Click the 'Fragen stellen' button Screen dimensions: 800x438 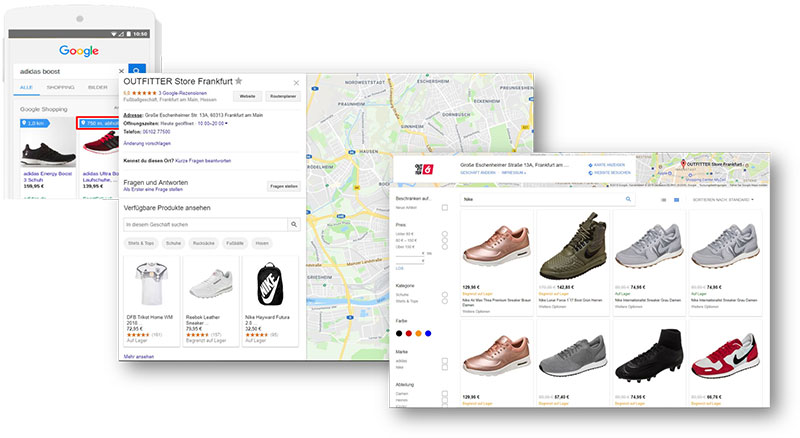[284, 186]
